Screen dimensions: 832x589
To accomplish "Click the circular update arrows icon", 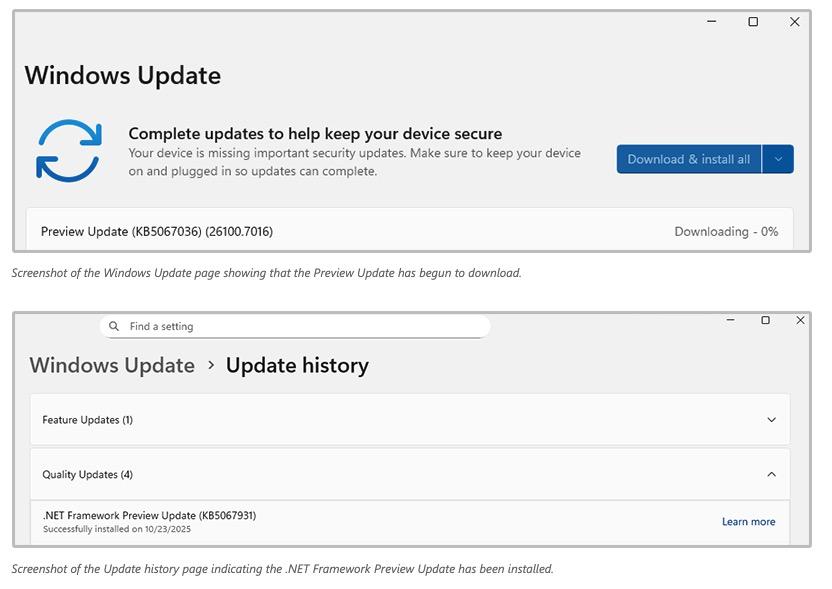I will (68, 151).
